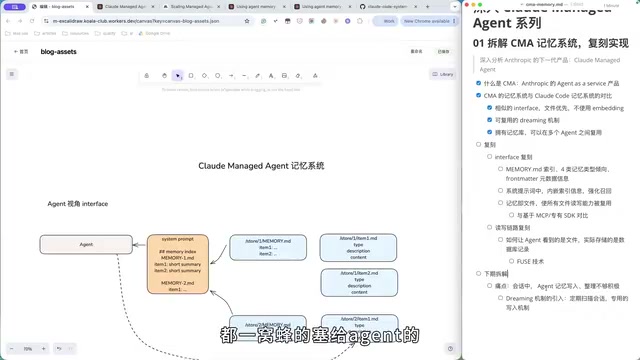Select the Arrow drawing tool
640x360 pixels.
click(231, 76)
